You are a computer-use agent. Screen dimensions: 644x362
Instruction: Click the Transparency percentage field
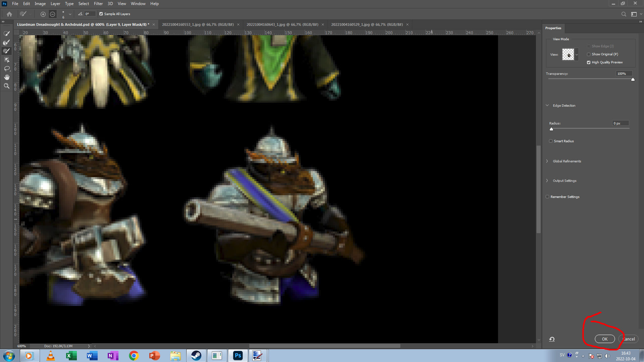[624, 74]
